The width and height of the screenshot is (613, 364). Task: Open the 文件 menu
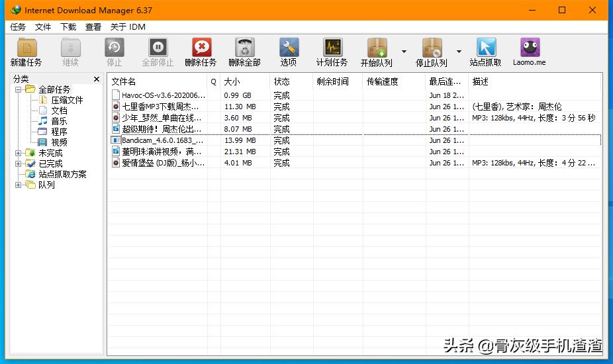43,26
